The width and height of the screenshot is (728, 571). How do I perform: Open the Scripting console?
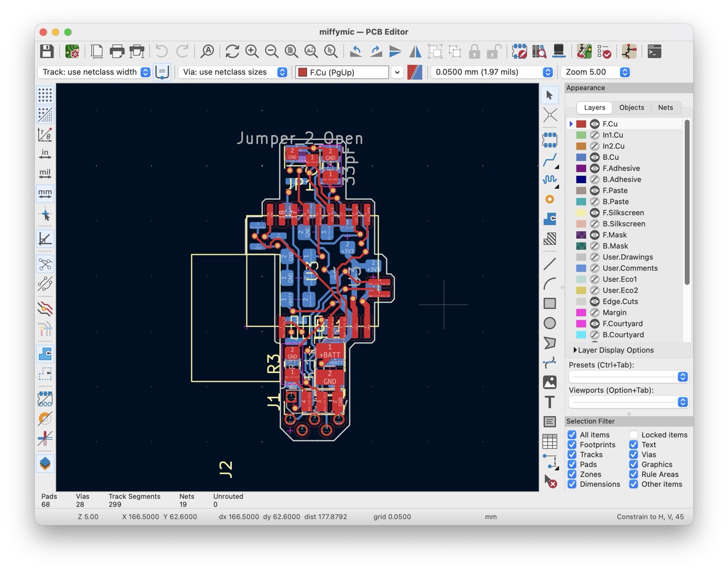[655, 52]
